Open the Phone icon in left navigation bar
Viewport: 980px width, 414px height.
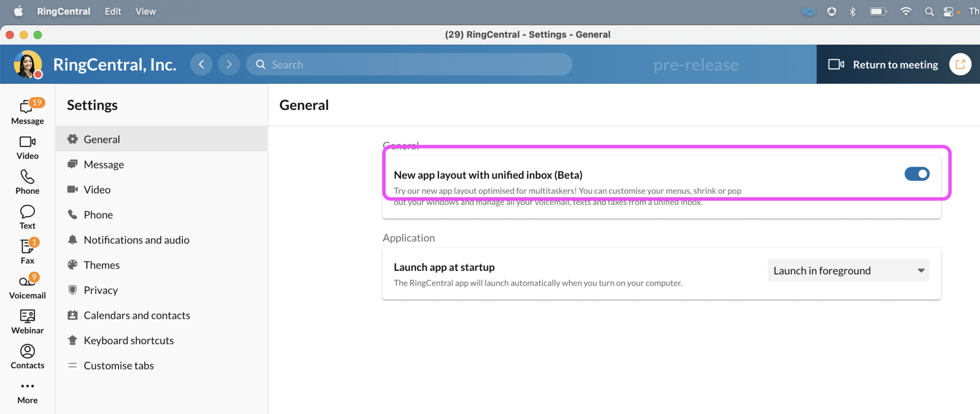click(27, 182)
